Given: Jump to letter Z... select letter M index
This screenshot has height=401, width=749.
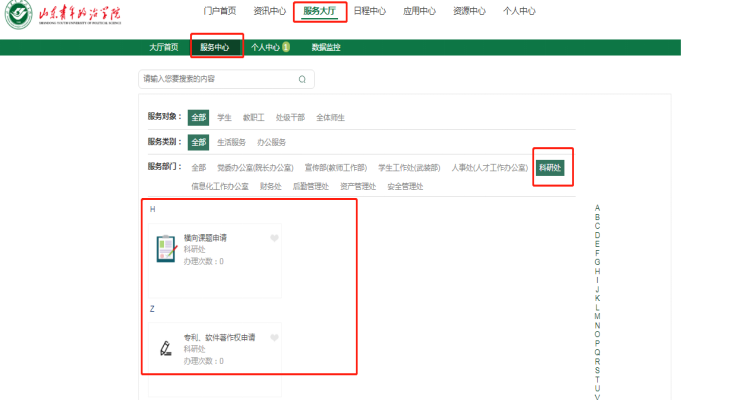Looking at the screenshot, I should coord(597,316).
